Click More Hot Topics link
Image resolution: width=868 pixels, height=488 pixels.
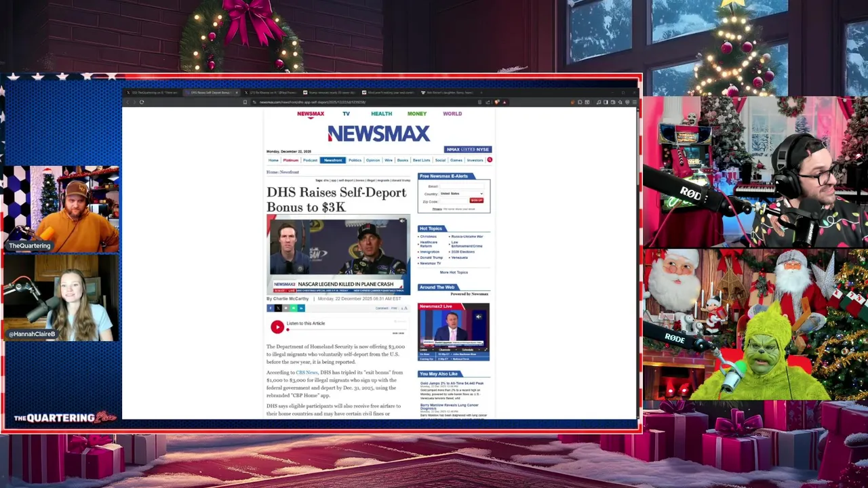(454, 272)
